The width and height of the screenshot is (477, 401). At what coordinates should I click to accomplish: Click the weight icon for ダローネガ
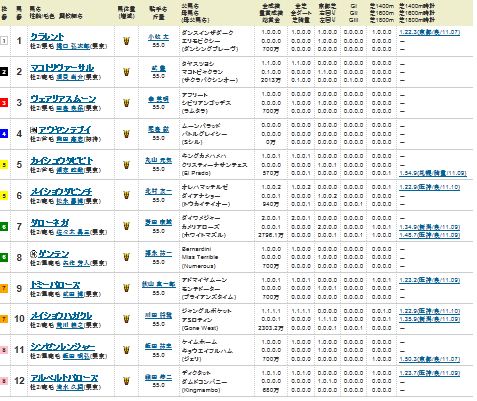coord(126,226)
